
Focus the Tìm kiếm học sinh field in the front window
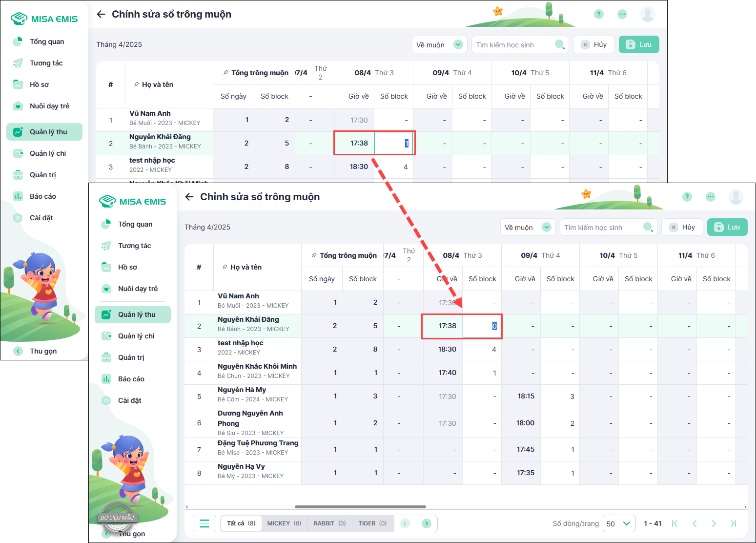(x=608, y=227)
